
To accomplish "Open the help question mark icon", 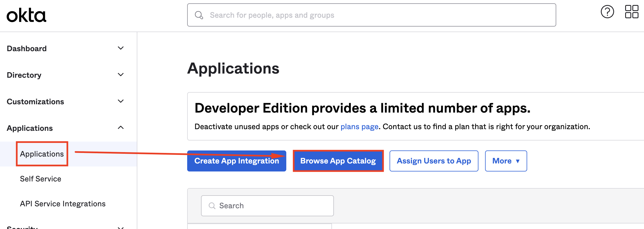I will pyautogui.click(x=607, y=12).
